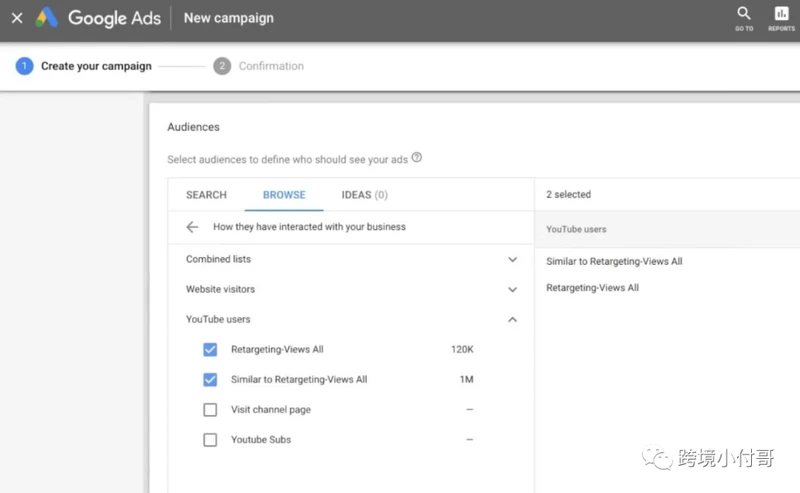Expand the Combined lists section

click(512, 259)
